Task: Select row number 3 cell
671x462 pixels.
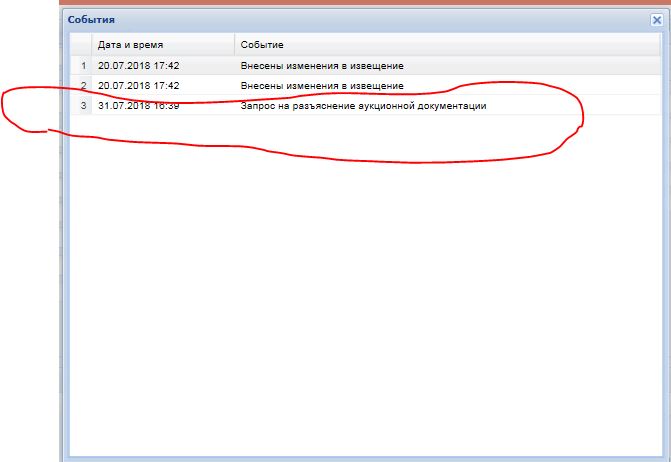Action: tap(83, 106)
